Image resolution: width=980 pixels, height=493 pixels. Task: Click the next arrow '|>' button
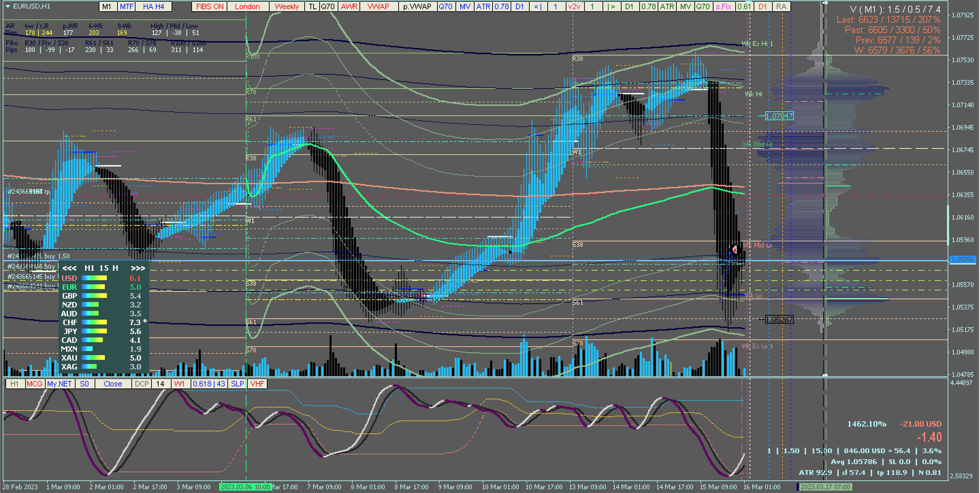pyautogui.click(x=611, y=6)
